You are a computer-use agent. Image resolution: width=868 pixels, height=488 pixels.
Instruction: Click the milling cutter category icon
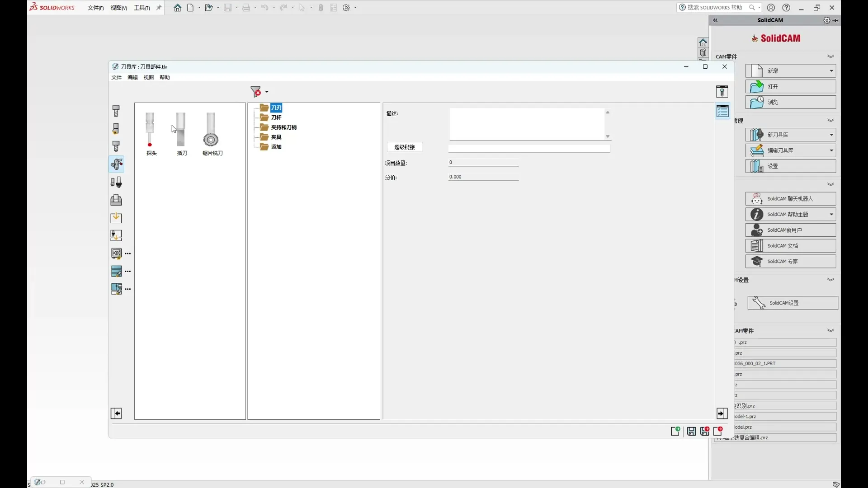click(x=116, y=111)
